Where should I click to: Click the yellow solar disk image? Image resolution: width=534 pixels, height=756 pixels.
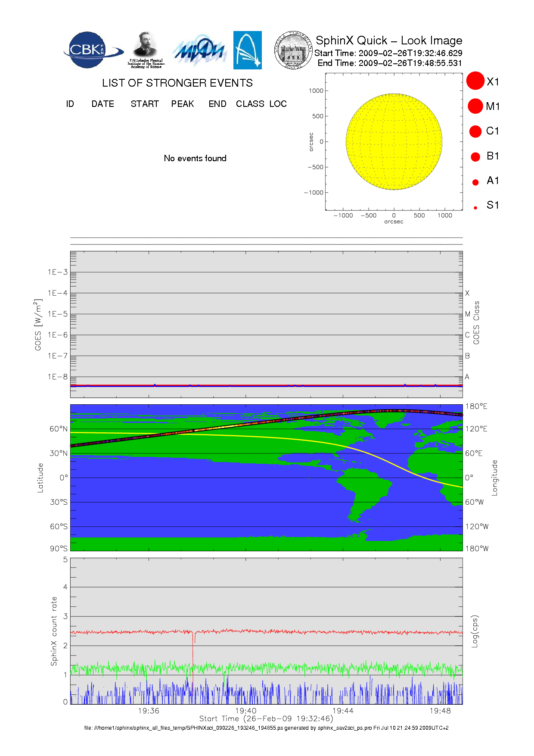394,142
